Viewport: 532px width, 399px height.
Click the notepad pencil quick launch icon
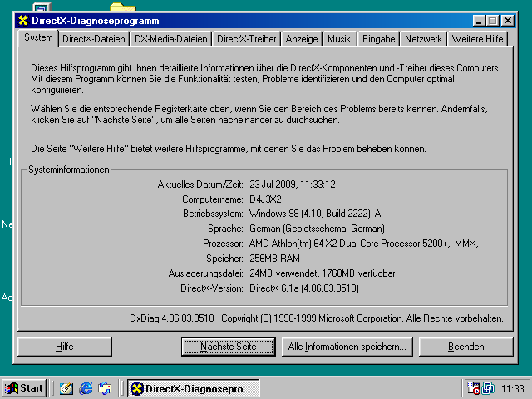(x=66, y=388)
